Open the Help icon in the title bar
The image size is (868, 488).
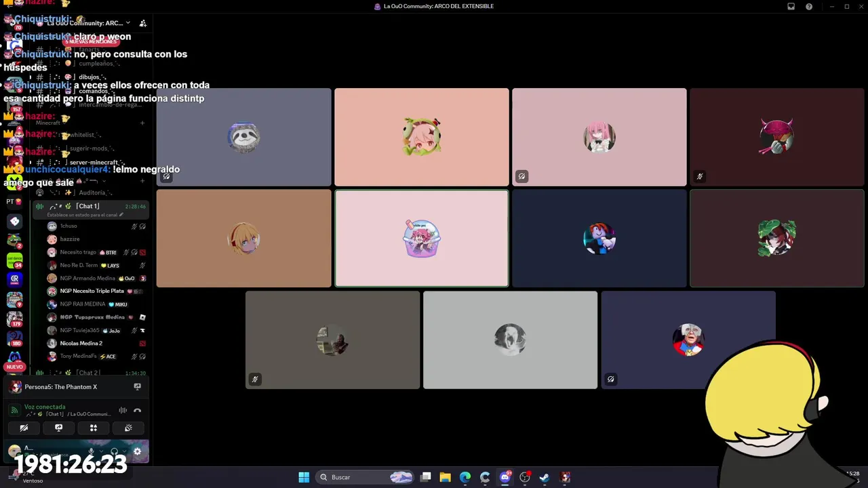click(809, 6)
